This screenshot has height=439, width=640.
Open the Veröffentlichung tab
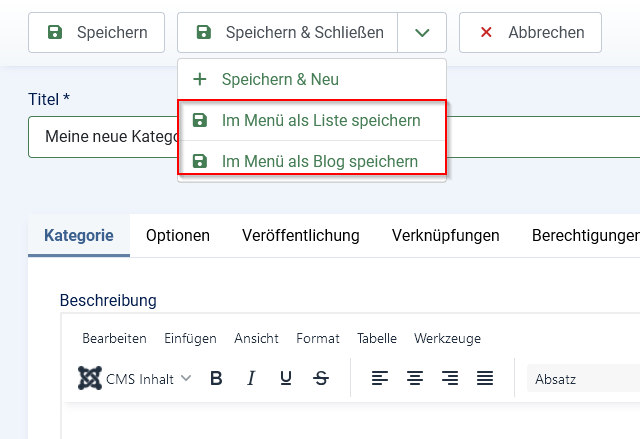click(301, 235)
